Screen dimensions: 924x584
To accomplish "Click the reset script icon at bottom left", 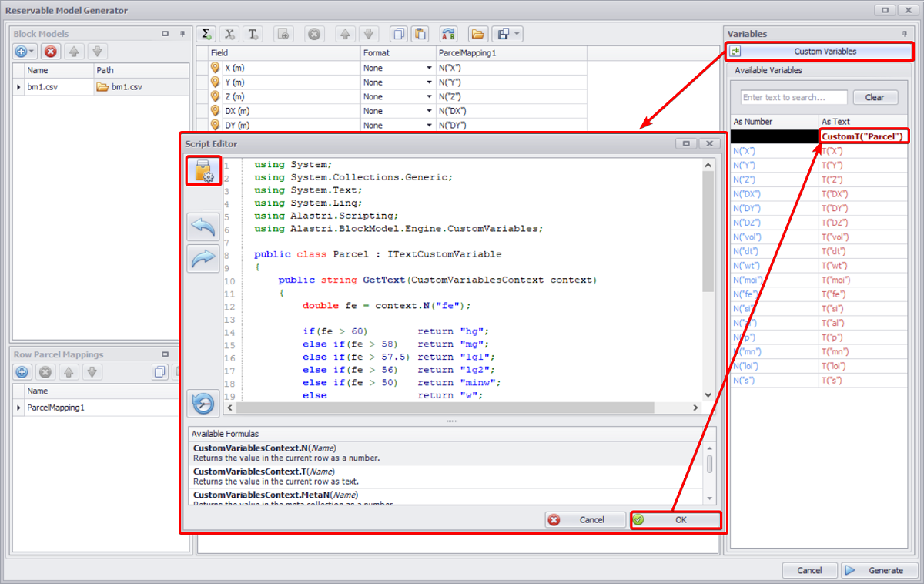I will [203, 403].
